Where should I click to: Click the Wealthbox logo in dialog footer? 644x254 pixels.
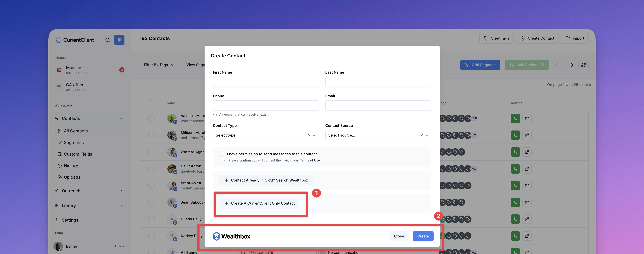point(231,236)
